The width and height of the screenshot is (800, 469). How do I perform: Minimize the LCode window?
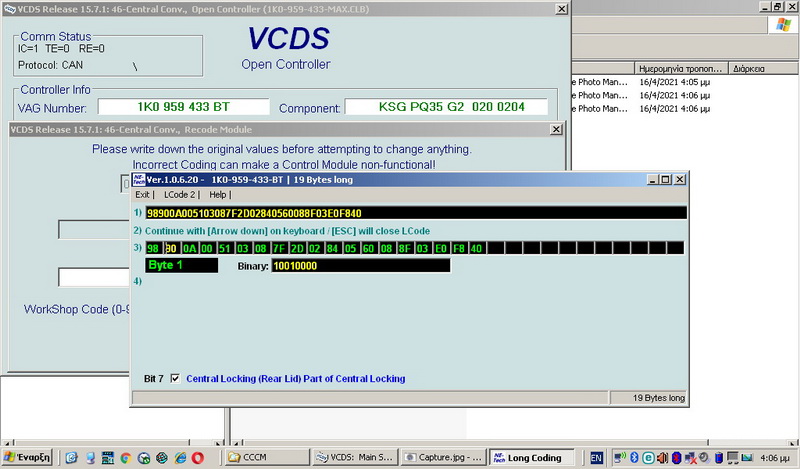coord(654,180)
